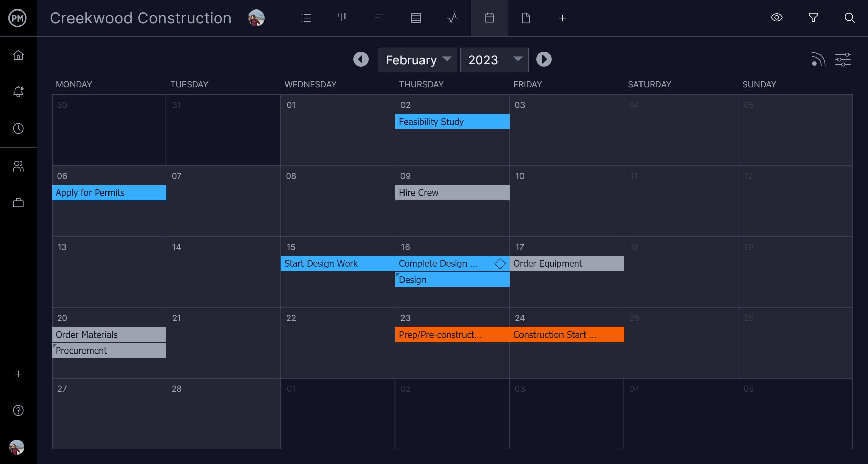The width and height of the screenshot is (868, 464).
Task: Switch to the Dashboard pulse view tab
Action: pos(452,18)
